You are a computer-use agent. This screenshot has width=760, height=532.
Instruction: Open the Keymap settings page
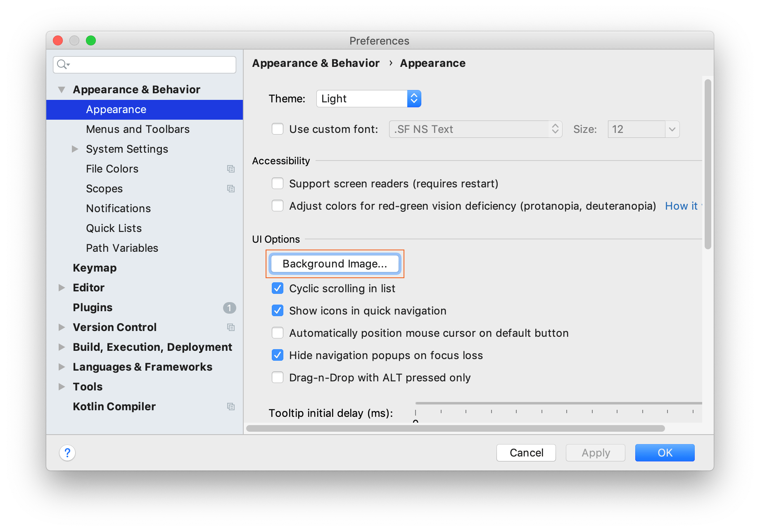pos(95,267)
